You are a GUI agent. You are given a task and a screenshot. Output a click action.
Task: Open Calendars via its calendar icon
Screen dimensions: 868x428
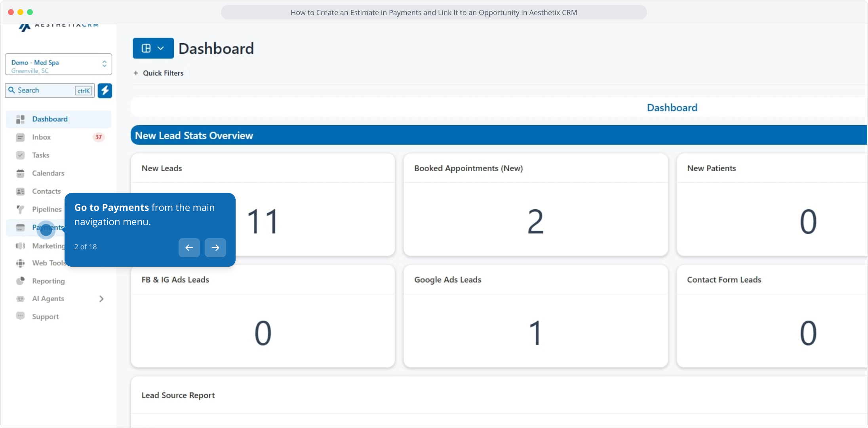coord(20,173)
